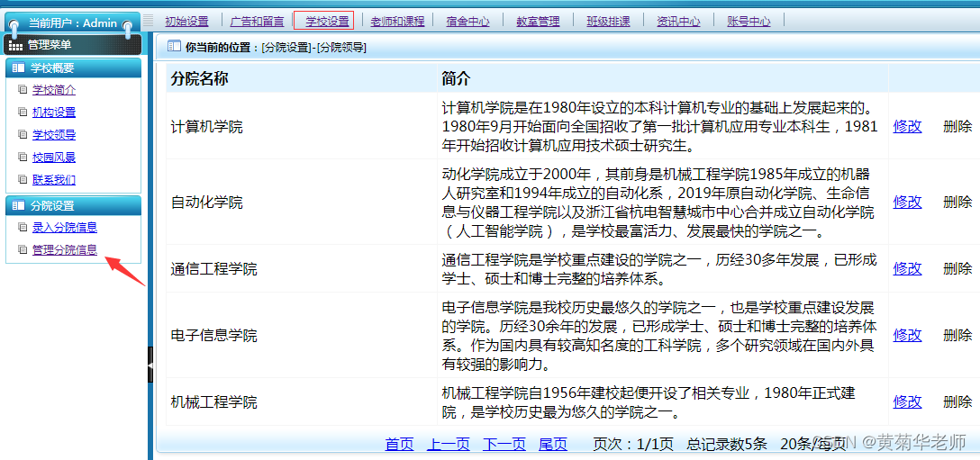Click the icon beside 学校简介
The width and height of the screenshot is (980, 460).
point(23,90)
